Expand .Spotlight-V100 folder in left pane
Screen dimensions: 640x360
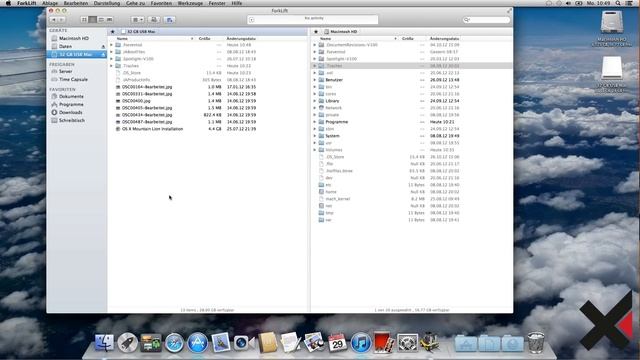pos(111,59)
